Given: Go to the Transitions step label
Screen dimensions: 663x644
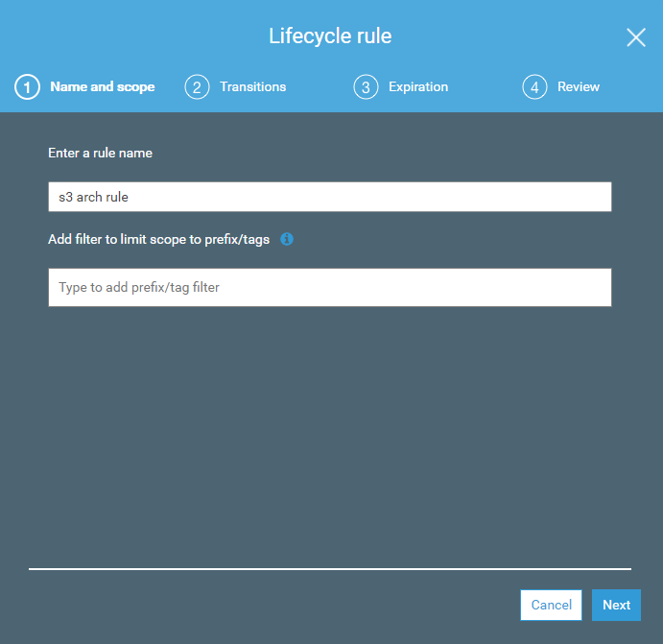Looking at the screenshot, I should coord(252,87).
